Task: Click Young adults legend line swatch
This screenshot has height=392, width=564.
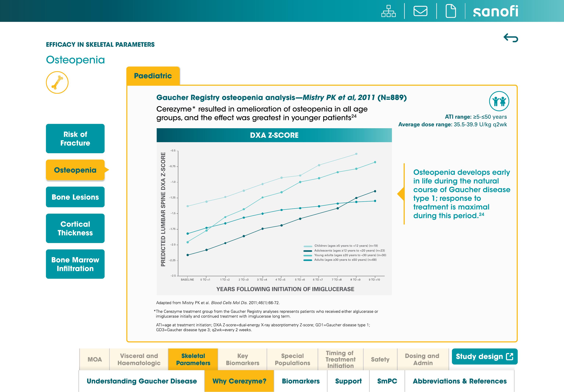Action: [308, 256]
